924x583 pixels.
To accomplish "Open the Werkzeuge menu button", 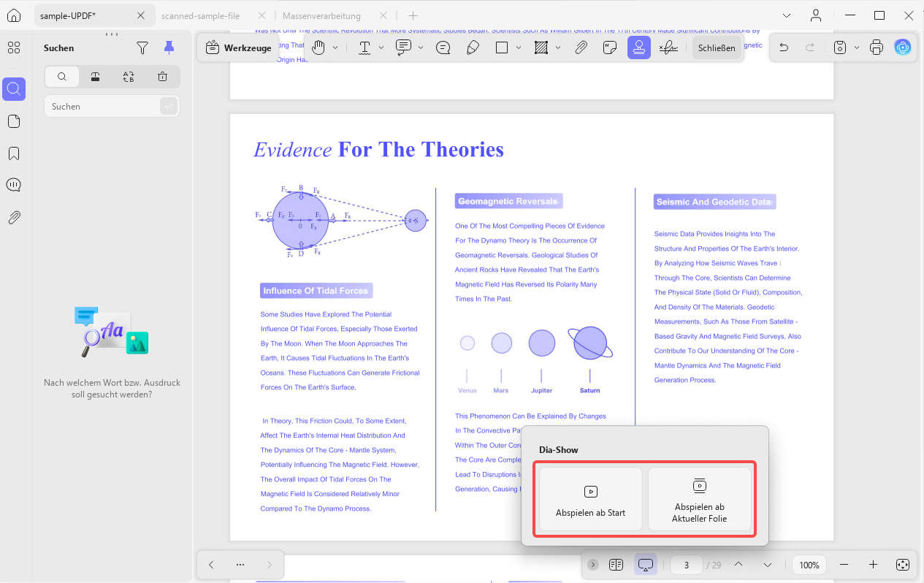I will (238, 47).
